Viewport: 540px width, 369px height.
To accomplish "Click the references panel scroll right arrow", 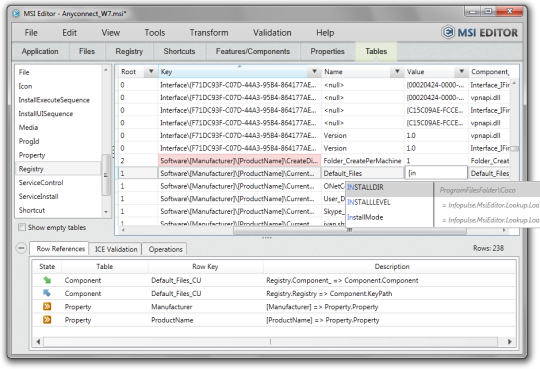I will pos(510,341).
